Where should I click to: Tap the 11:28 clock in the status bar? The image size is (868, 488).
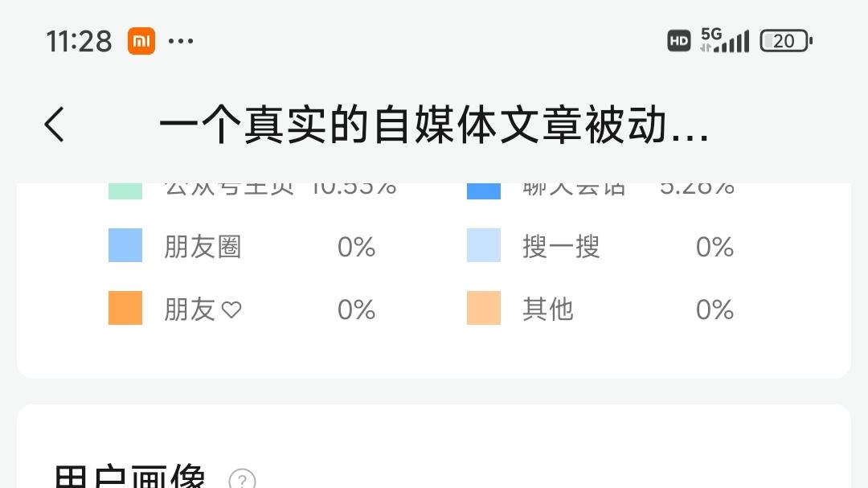(78, 40)
